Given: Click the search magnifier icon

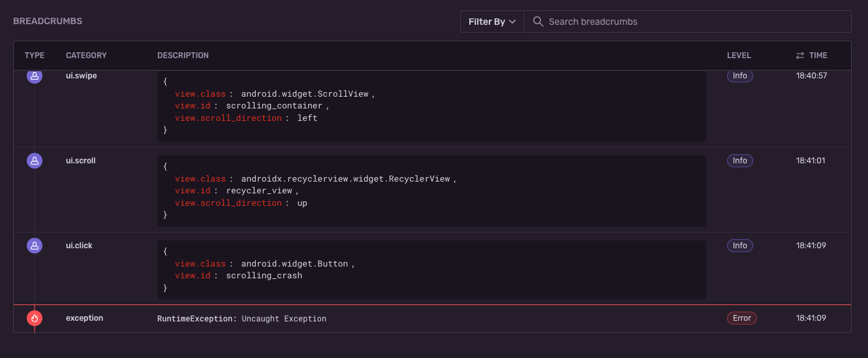Looking at the screenshot, I should 538,22.
